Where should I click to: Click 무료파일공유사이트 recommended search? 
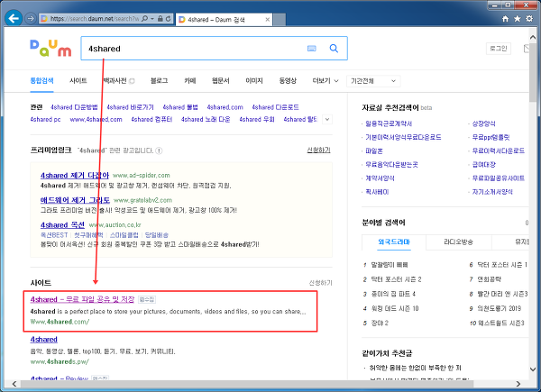click(x=499, y=178)
